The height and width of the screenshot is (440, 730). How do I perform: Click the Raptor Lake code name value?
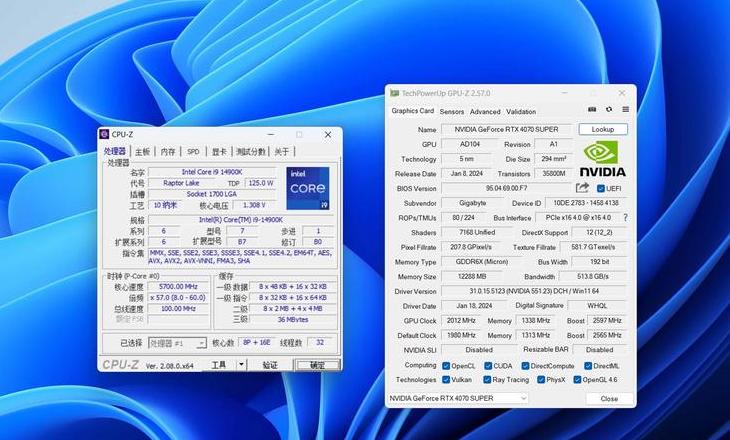click(181, 183)
